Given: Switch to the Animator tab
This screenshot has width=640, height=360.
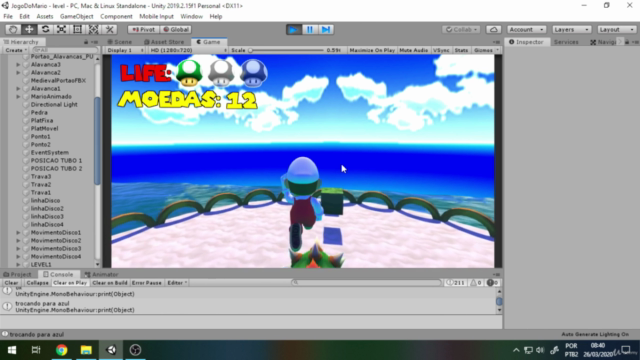Looking at the screenshot, I should tap(102, 275).
